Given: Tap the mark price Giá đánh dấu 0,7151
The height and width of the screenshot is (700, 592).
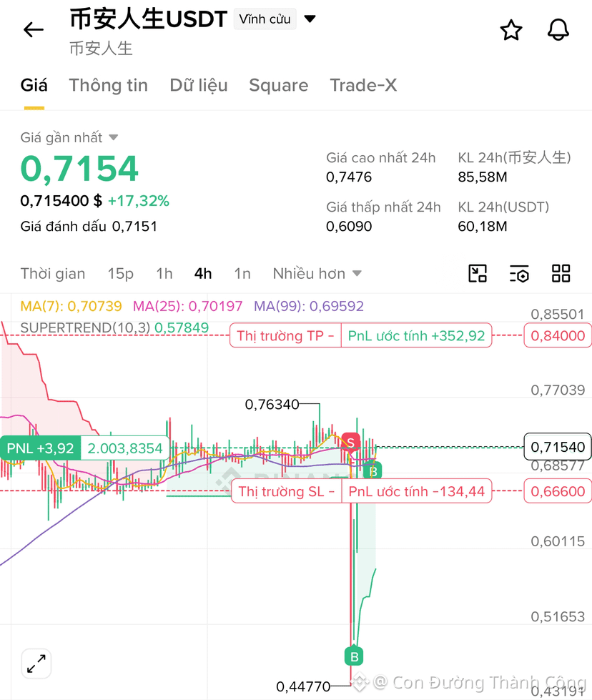Looking at the screenshot, I should [x=89, y=227].
